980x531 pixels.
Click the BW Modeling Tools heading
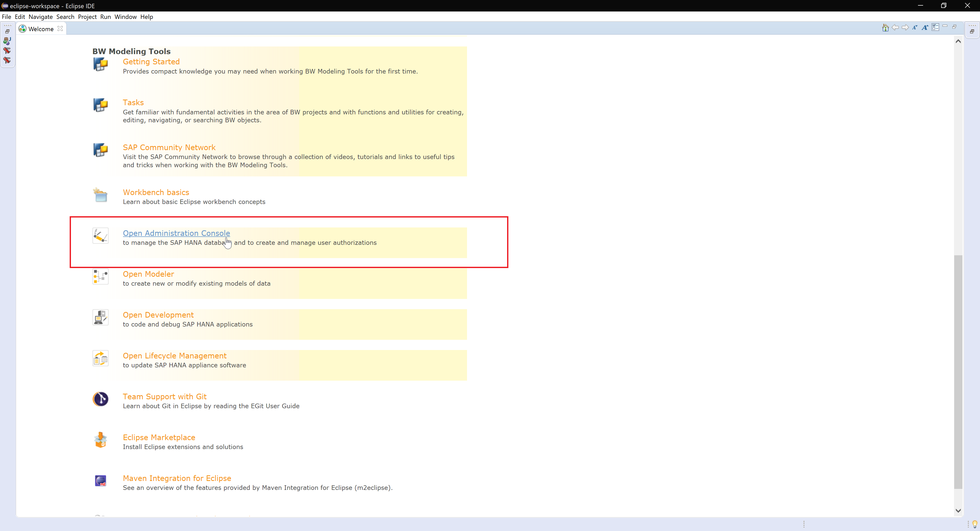tap(131, 51)
